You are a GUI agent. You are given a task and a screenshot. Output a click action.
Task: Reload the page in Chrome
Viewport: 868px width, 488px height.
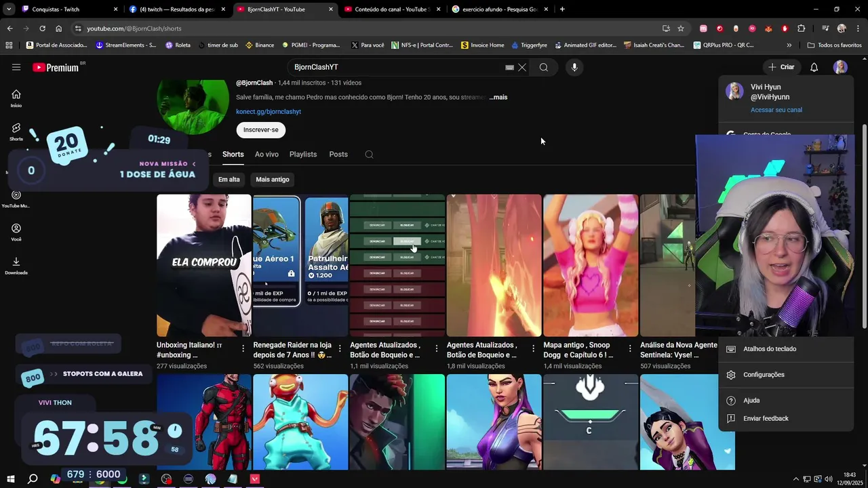42,28
